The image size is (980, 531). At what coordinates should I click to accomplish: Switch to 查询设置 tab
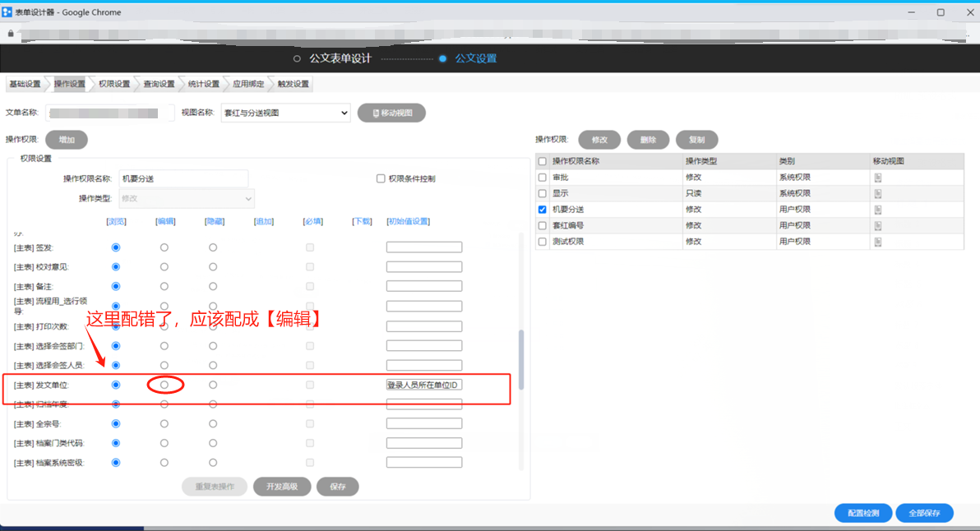click(x=159, y=84)
